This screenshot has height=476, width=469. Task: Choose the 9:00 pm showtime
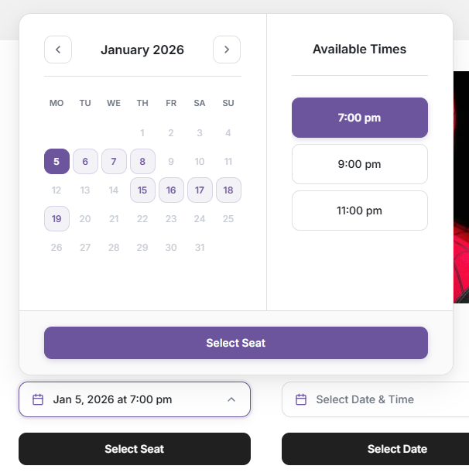pyautogui.click(x=359, y=164)
